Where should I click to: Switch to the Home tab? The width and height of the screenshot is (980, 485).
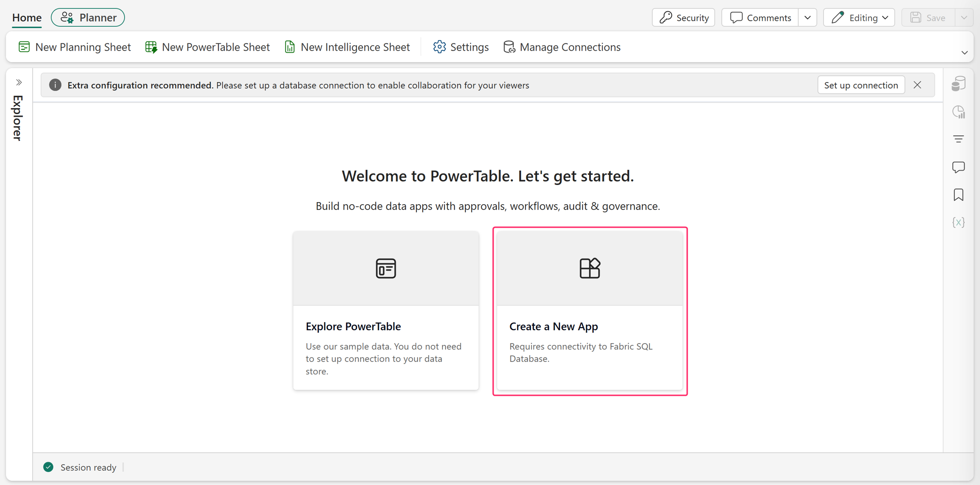point(27,18)
